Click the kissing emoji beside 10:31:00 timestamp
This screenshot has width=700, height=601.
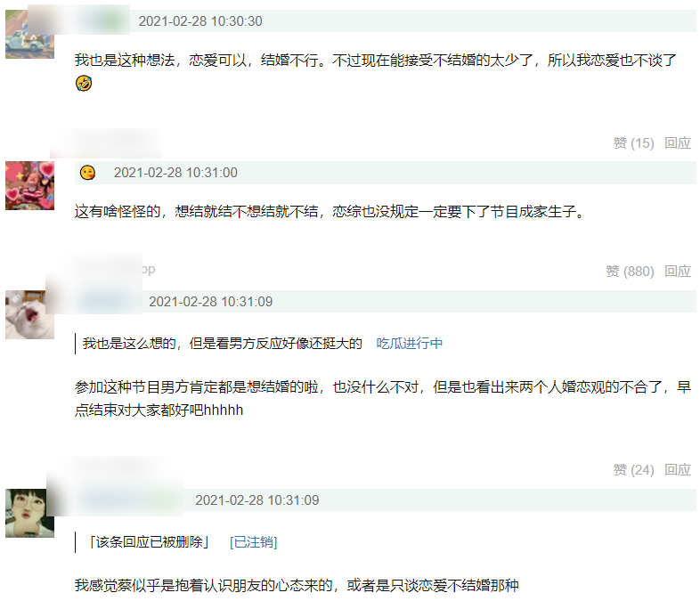click(x=87, y=172)
